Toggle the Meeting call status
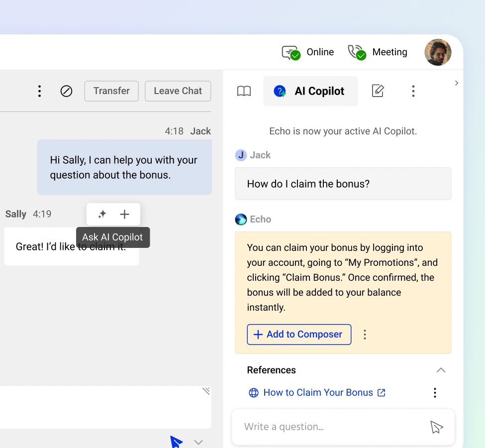 [x=377, y=52]
